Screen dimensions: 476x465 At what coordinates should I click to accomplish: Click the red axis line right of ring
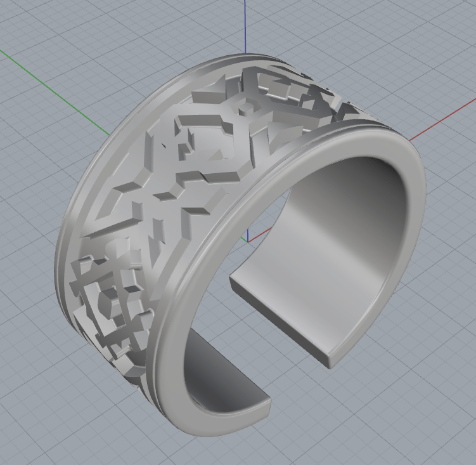444,122
